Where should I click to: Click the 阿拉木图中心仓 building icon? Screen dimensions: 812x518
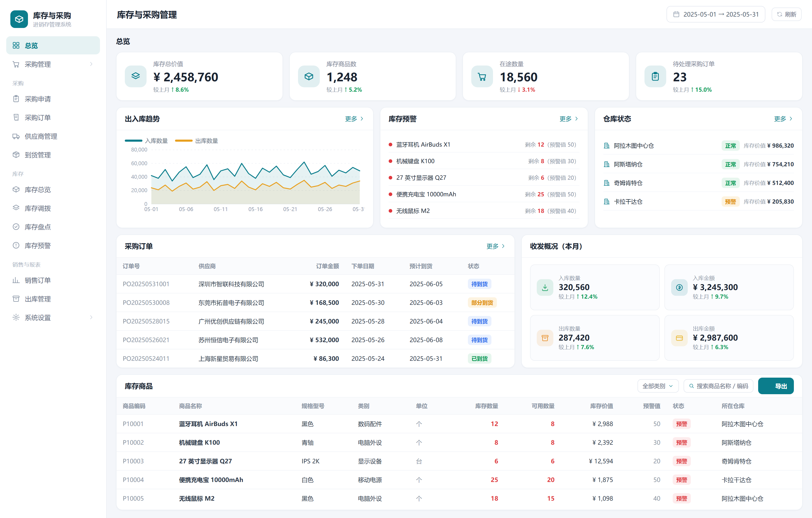pyautogui.click(x=607, y=146)
